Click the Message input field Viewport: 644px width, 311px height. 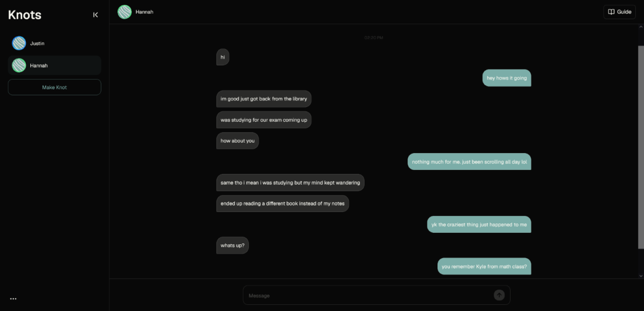[376, 295]
